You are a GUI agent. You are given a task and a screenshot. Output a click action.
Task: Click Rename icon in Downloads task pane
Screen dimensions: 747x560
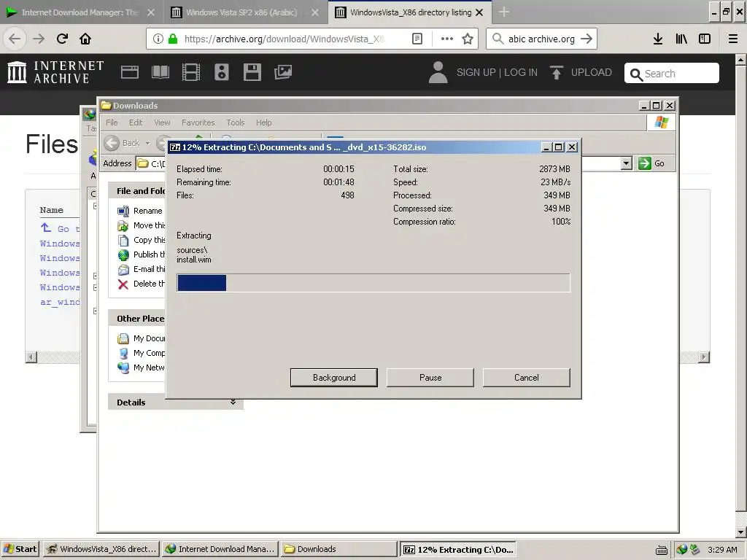pyautogui.click(x=123, y=211)
